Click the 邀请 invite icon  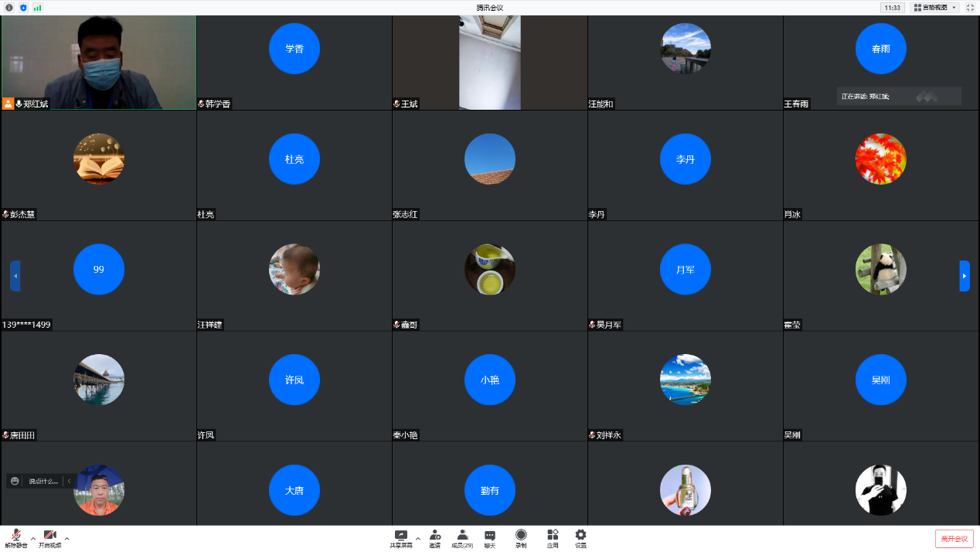click(435, 538)
